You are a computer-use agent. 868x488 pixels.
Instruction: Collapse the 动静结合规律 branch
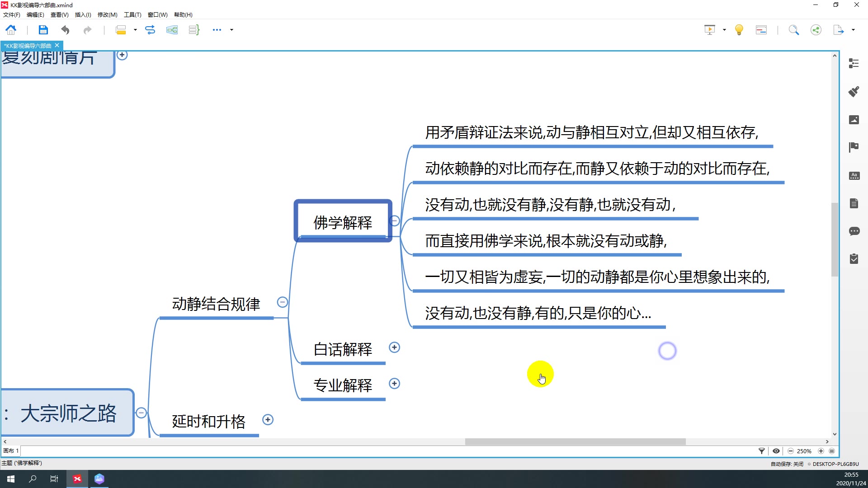[x=283, y=302]
